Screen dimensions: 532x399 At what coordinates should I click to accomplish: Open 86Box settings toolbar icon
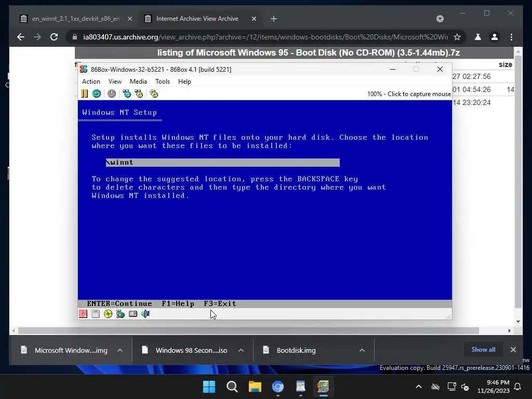154,94
